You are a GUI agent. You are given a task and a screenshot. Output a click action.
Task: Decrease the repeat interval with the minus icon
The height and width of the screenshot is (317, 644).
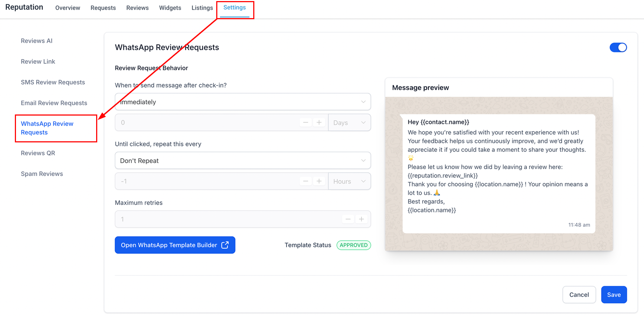(305, 181)
